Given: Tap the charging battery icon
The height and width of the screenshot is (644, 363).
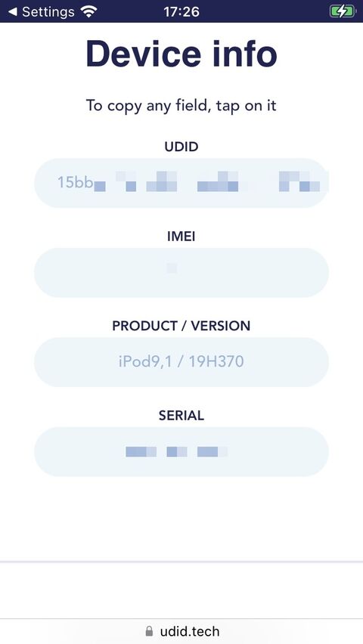Looking at the screenshot, I should [343, 11].
